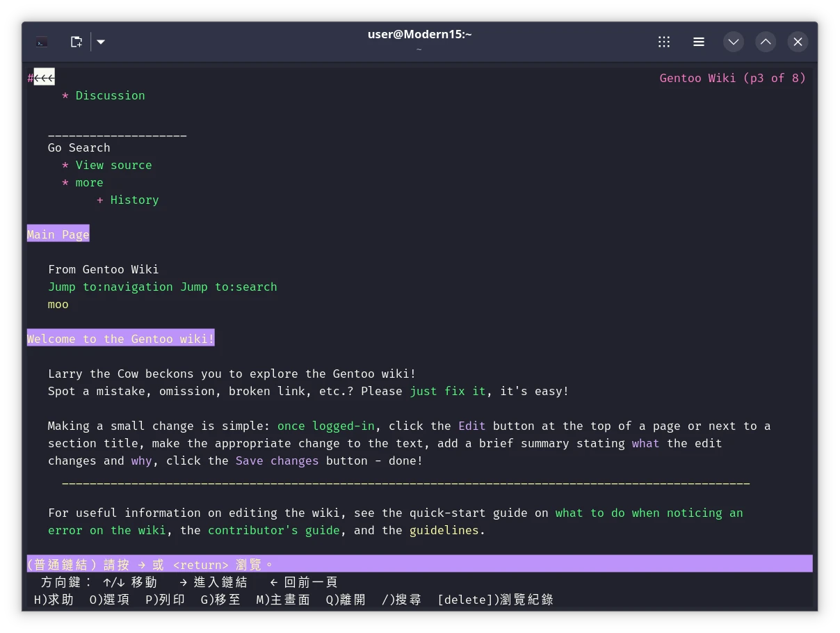Open the contributor's guide link
840x633 pixels.
pos(273,530)
